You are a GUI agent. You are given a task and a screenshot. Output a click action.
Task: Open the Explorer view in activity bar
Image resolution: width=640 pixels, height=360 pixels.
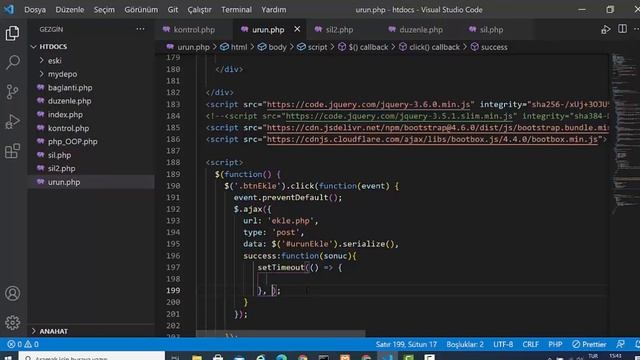[12, 33]
